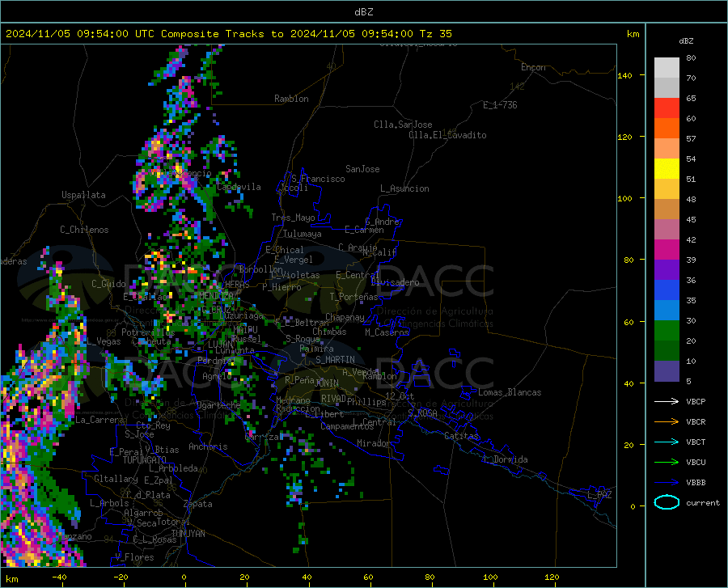
Task: Click the 'Tres_Mayo' map label
Action: 293,218
